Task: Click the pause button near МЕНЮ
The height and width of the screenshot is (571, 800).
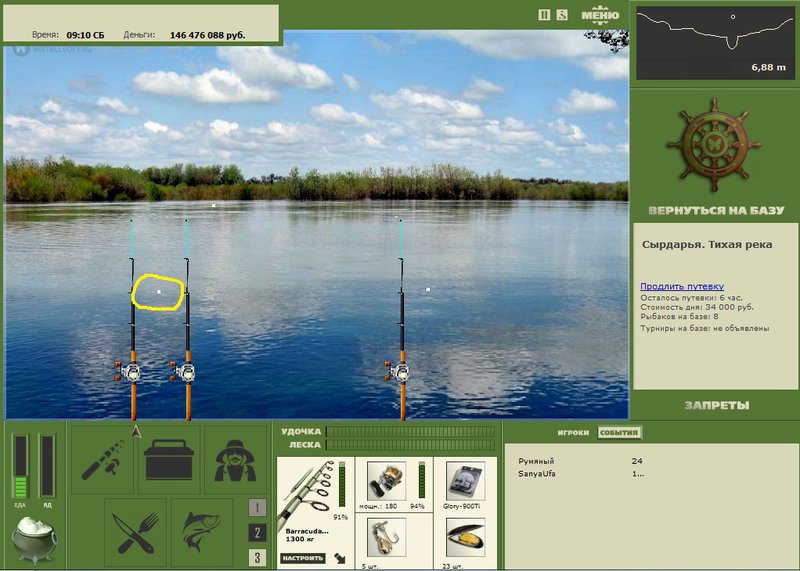Action: 544,15
